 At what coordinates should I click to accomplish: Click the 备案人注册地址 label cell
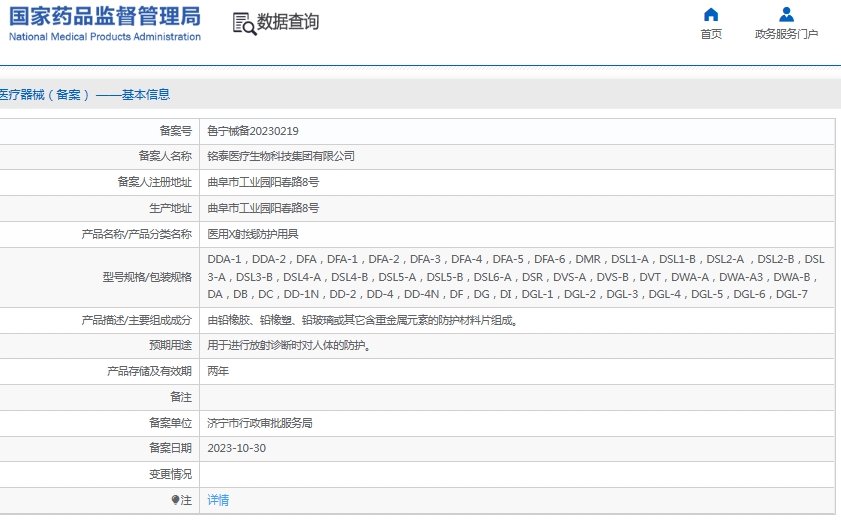coord(100,182)
